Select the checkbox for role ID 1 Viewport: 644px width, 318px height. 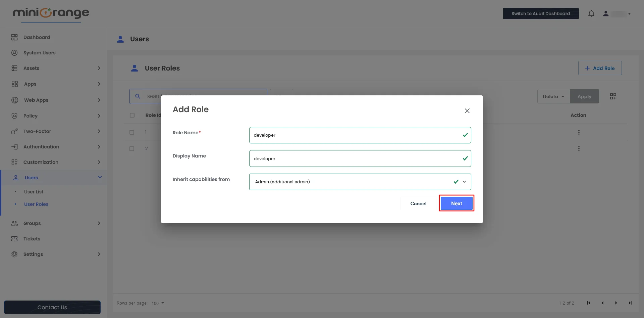coord(132,132)
